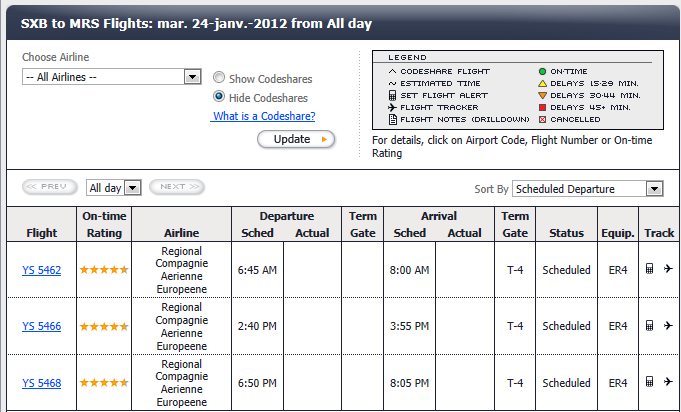Screen dimensions: 681x412
Task: Click the Equip. column header
Action: point(618,233)
